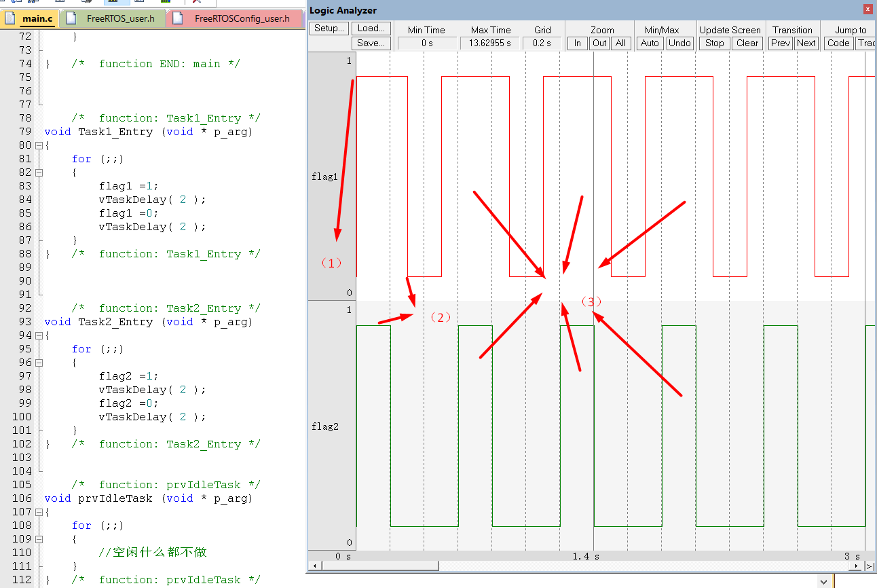Screen dimensions: 877x588
Task: Zoom Out on the logic analyzer
Action: tap(599, 43)
